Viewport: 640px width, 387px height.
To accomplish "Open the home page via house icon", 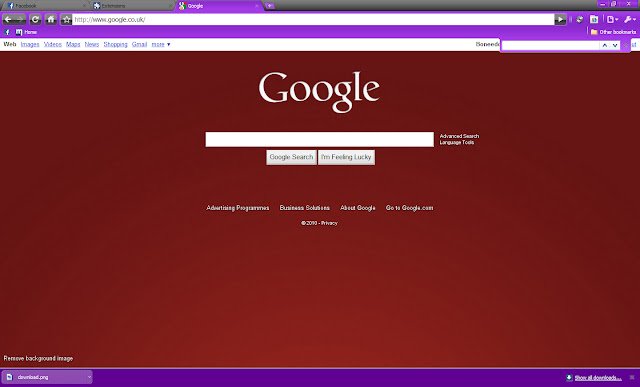I will 51,19.
